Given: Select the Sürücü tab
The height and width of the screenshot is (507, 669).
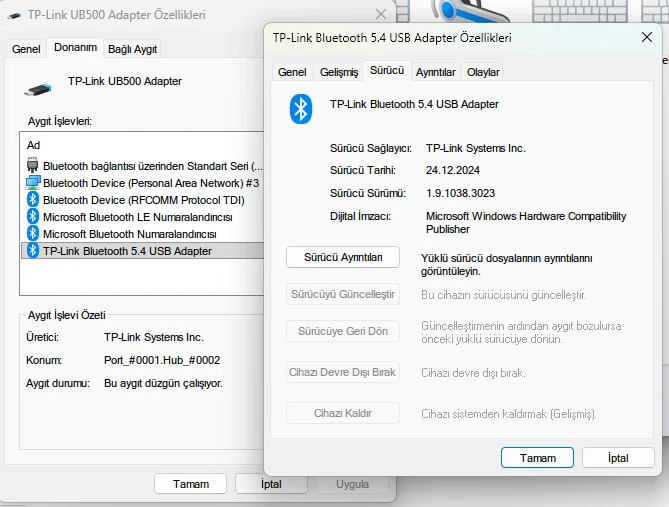Looking at the screenshot, I should 387,70.
